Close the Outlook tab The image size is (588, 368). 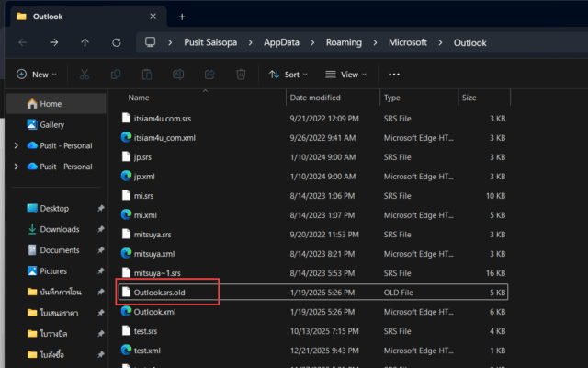point(153,17)
